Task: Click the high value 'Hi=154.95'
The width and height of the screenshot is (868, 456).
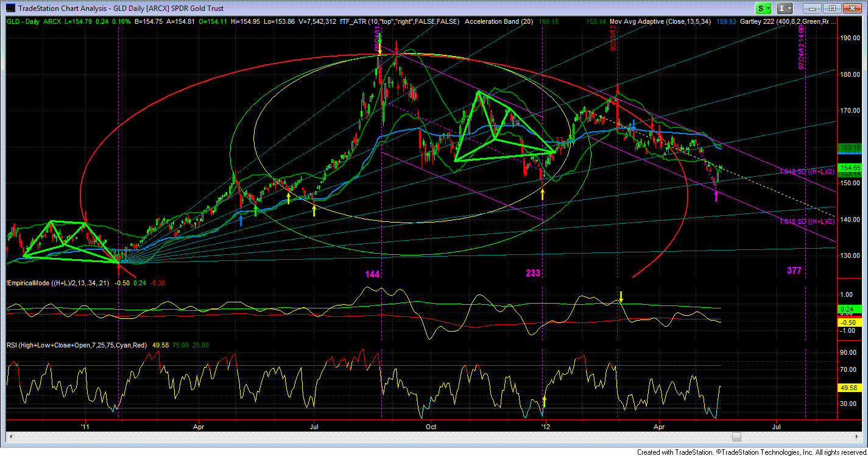Action: click(x=246, y=21)
